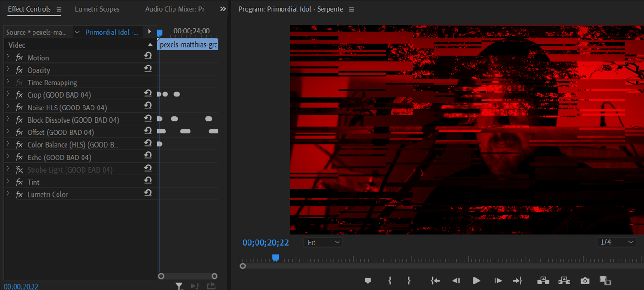Click Play in the Program monitor

click(477, 281)
